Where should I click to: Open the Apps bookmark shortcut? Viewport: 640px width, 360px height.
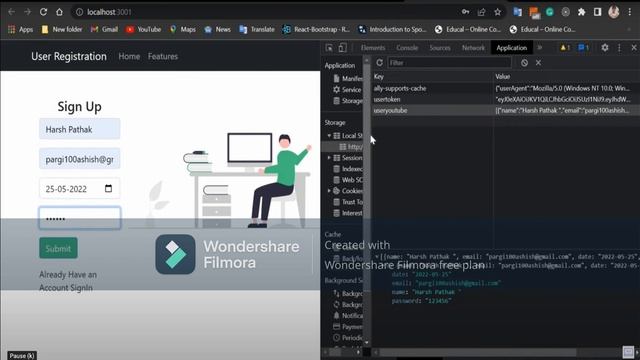click(20, 29)
